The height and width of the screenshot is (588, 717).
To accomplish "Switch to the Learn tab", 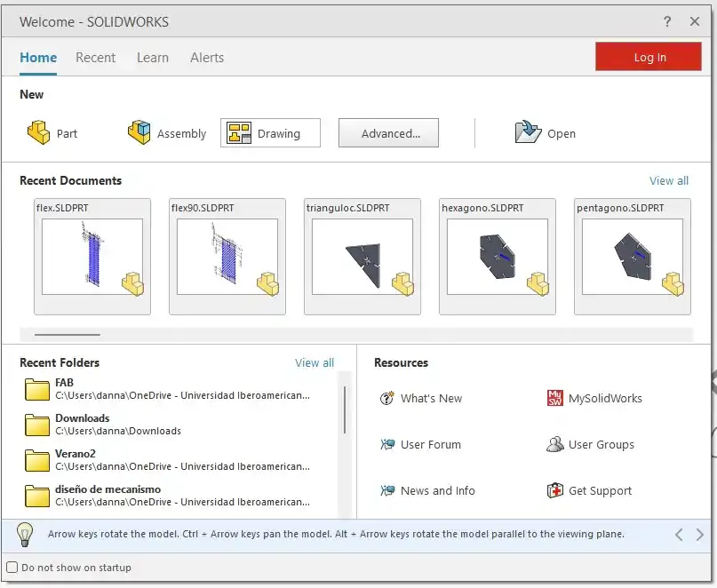I will tap(153, 58).
